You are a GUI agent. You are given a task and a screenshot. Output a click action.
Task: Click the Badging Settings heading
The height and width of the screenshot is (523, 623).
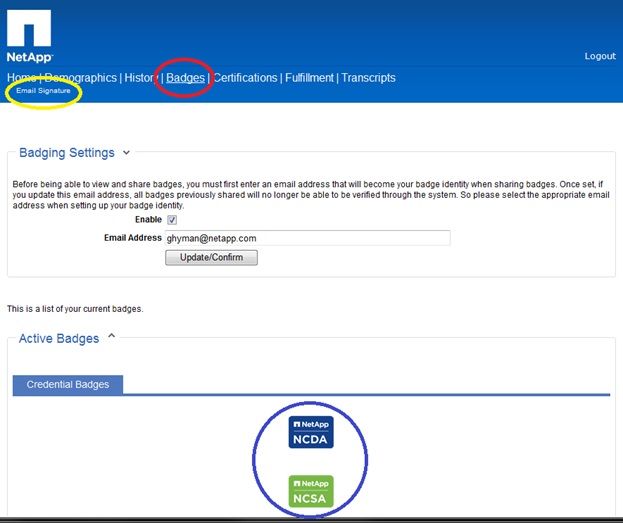67,153
